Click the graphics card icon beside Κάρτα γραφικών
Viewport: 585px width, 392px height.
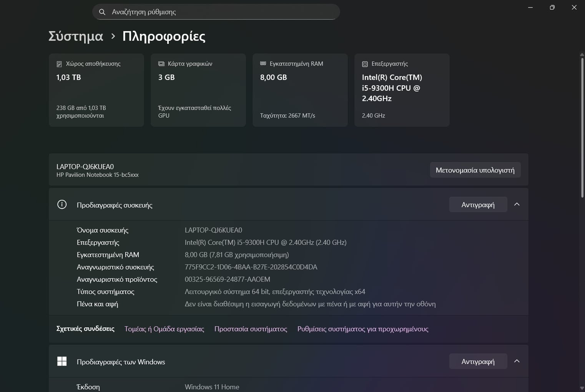[x=161, y=64]
